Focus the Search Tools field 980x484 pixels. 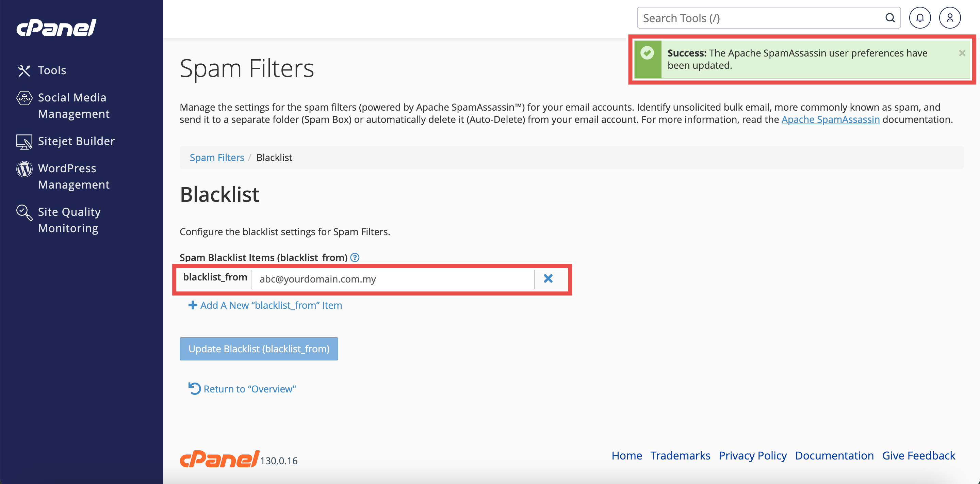tap(761, 18)
